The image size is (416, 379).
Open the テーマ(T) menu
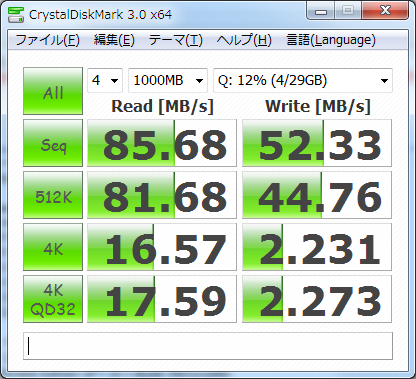175,40
